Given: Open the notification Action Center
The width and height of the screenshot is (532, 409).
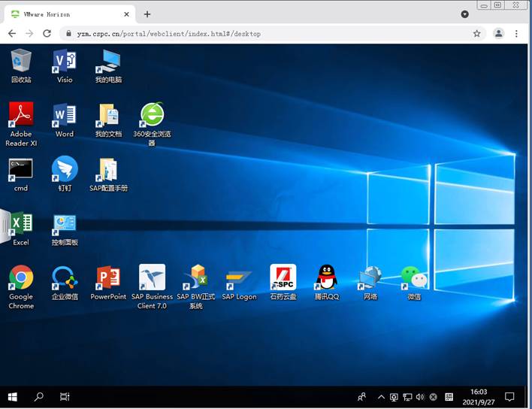Looking at the screenshot, I should click(x=509, y=397).
